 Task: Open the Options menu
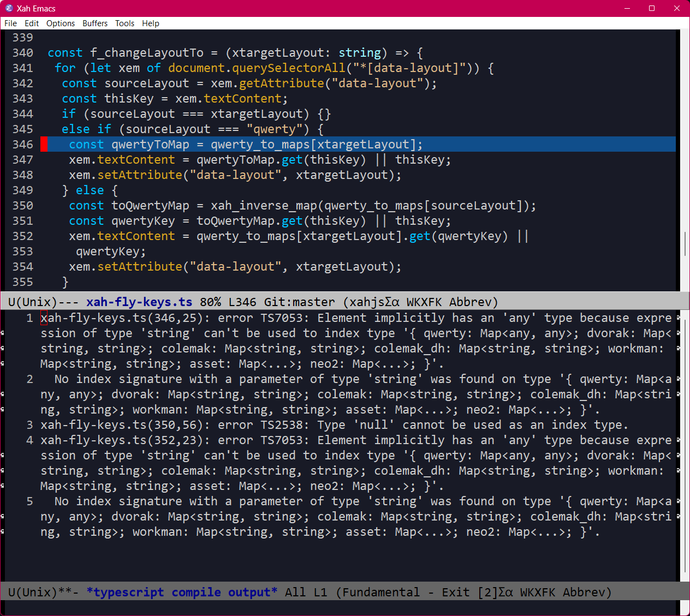61,23
